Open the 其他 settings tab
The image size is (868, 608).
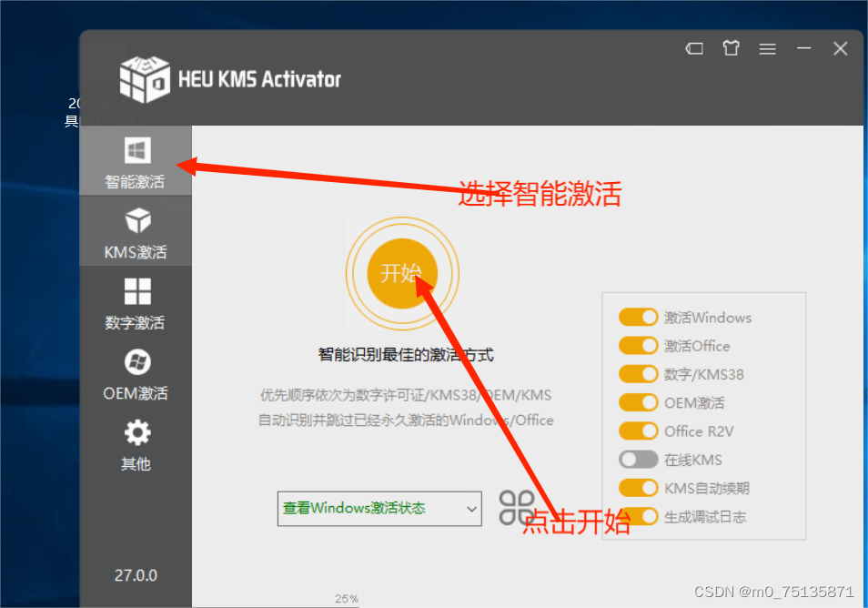coord(136,443)
